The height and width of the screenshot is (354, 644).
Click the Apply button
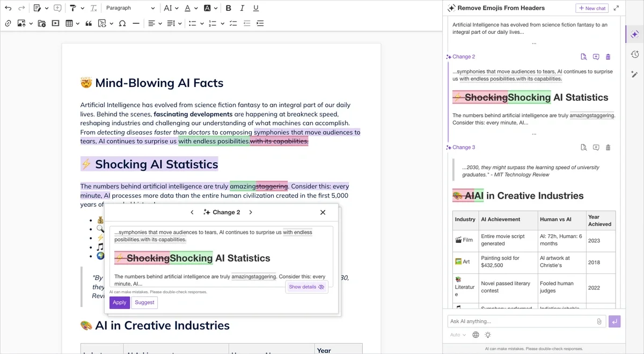pyautogui.click(x=120, y=302)
